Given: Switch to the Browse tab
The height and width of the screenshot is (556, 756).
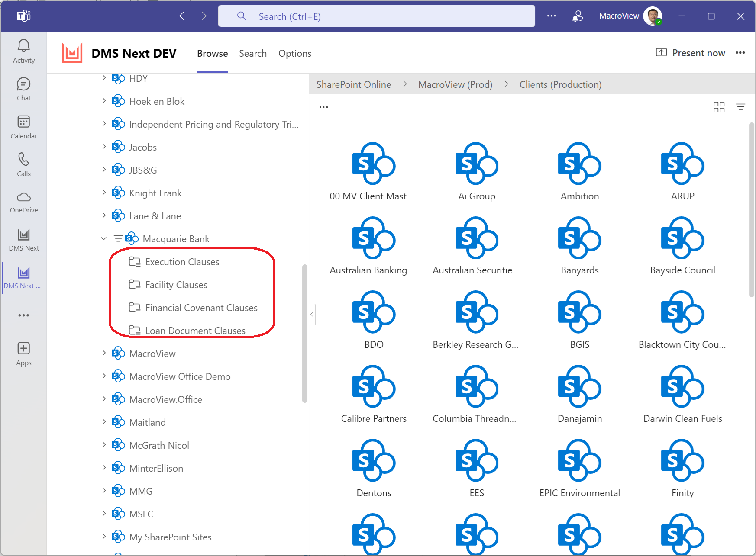Looking at the screenshot, I should 212,53.
